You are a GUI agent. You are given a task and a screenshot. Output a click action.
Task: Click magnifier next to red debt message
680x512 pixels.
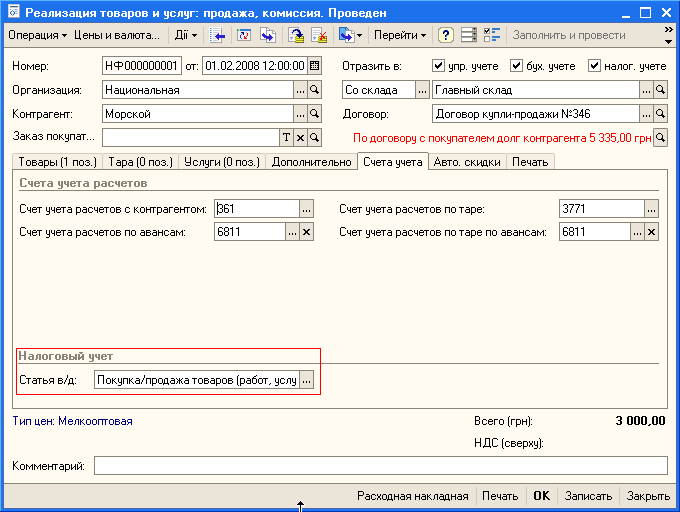(x=660, y=137)
